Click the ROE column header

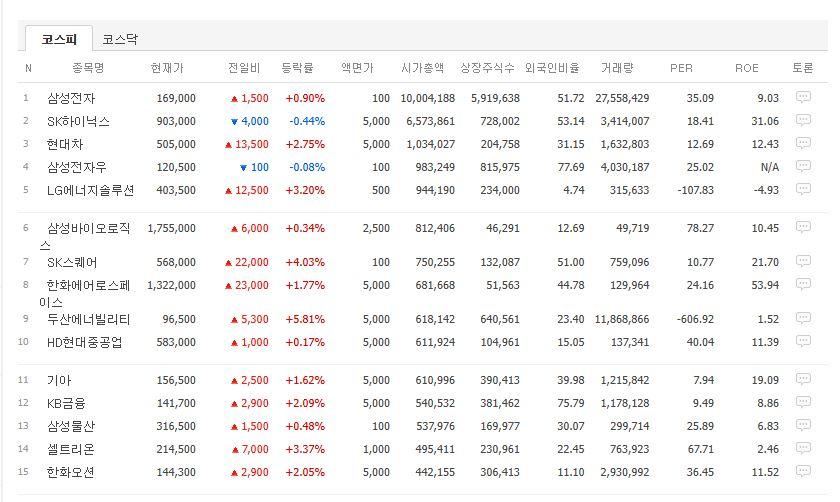coord(746,68)
